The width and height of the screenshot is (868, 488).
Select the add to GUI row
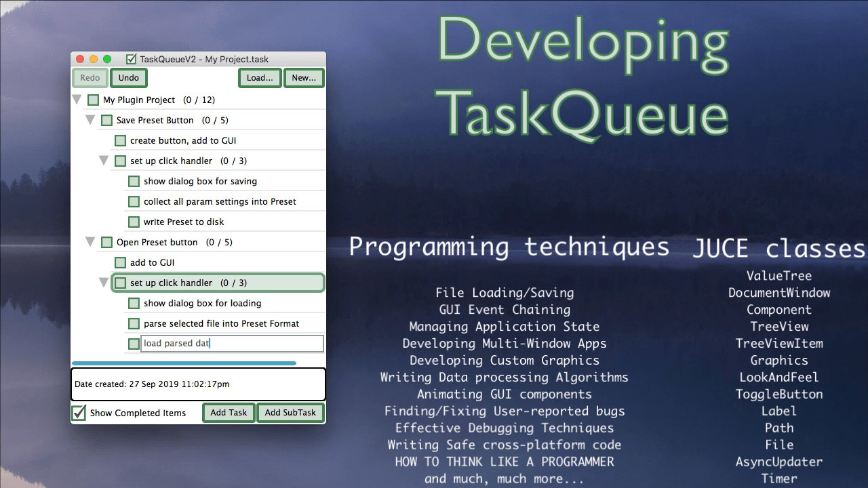(218, 263)
